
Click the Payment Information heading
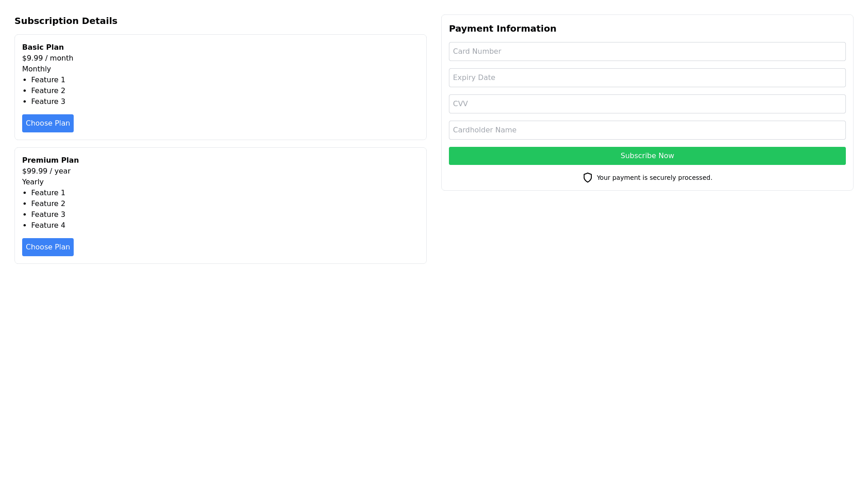click(x=502, y=28)
